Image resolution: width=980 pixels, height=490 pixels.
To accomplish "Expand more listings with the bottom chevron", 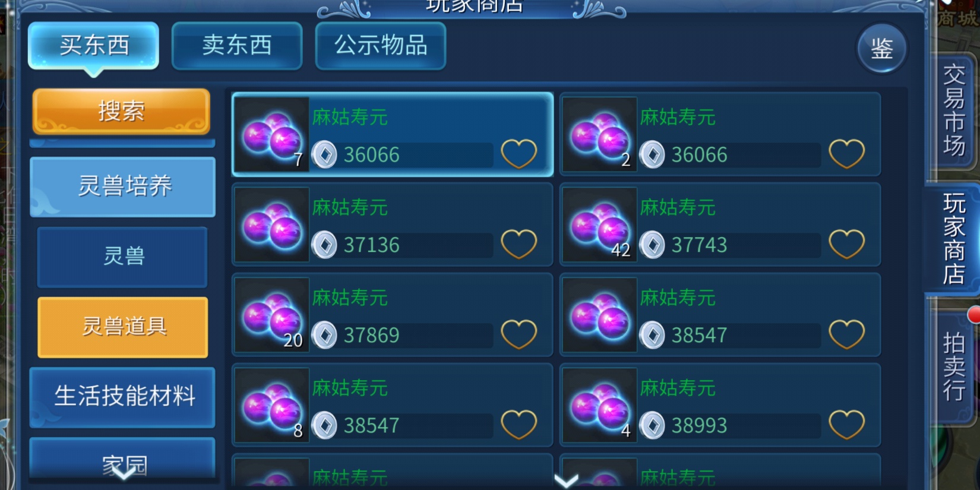I will pos(566,480).
